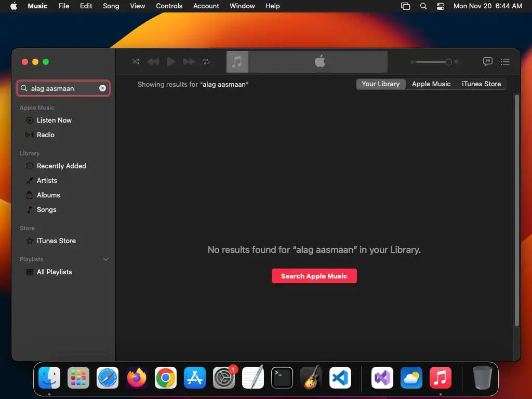The height and width of the screenshot is (399, 532).
Task: Toggle repeat mode
Action: [206, 61]
